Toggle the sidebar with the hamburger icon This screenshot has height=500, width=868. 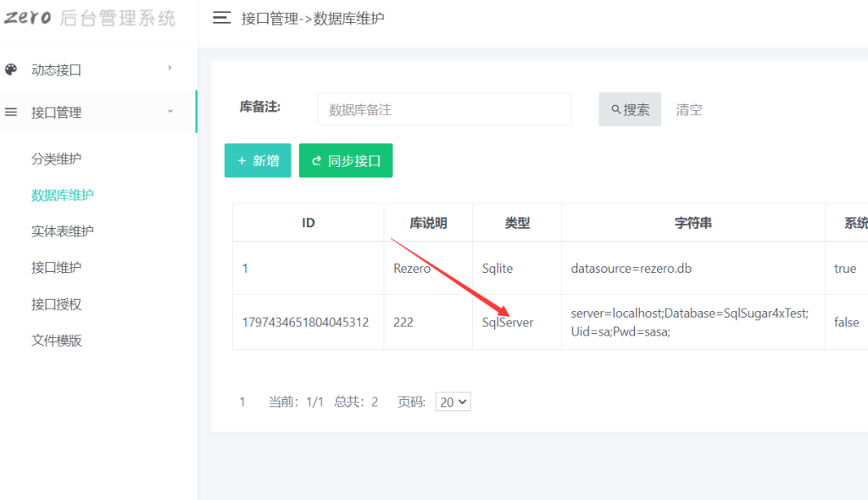[x=222, y=18]
